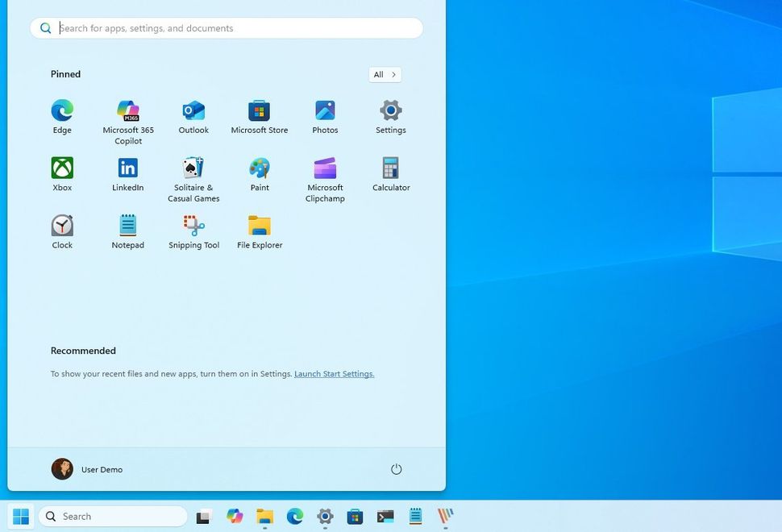Viewport: 782px width, 532px height.
Task: Launch Paint
Action: click(x=259, y=168)
